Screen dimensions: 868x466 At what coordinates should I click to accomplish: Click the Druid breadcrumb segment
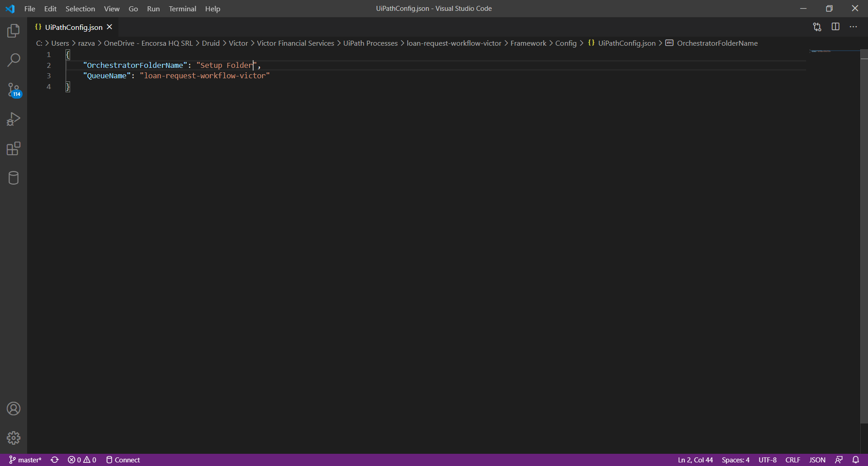pos(211,43)
